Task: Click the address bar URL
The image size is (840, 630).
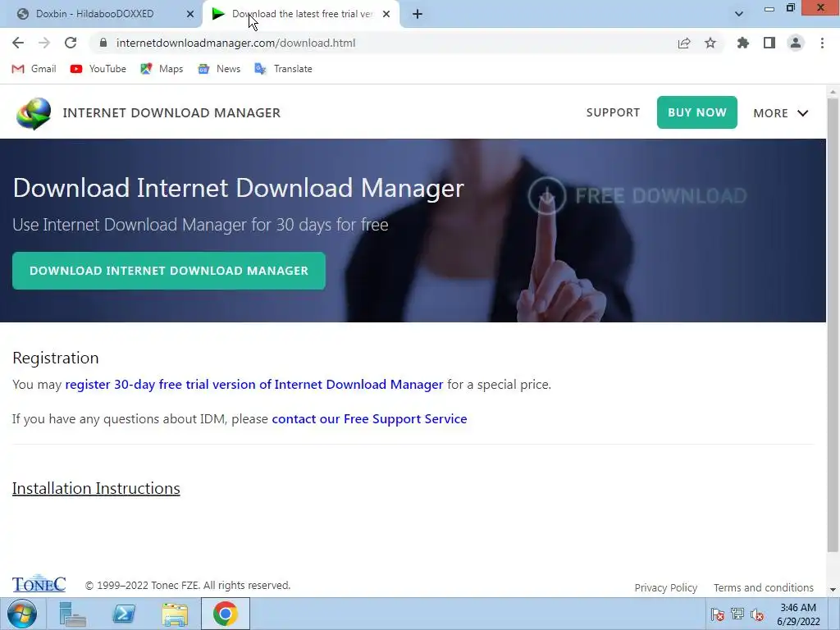Action: click(x=235, y=43)
